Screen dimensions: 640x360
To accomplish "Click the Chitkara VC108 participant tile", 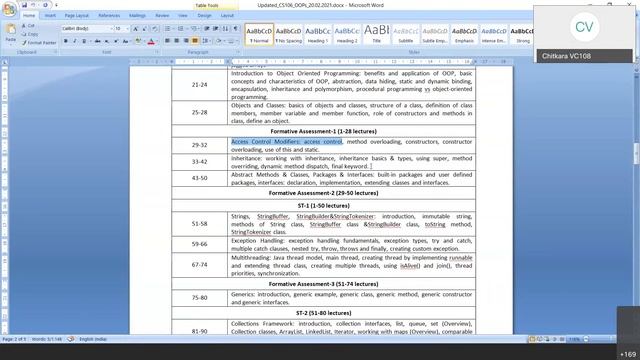I will (584, 34).
